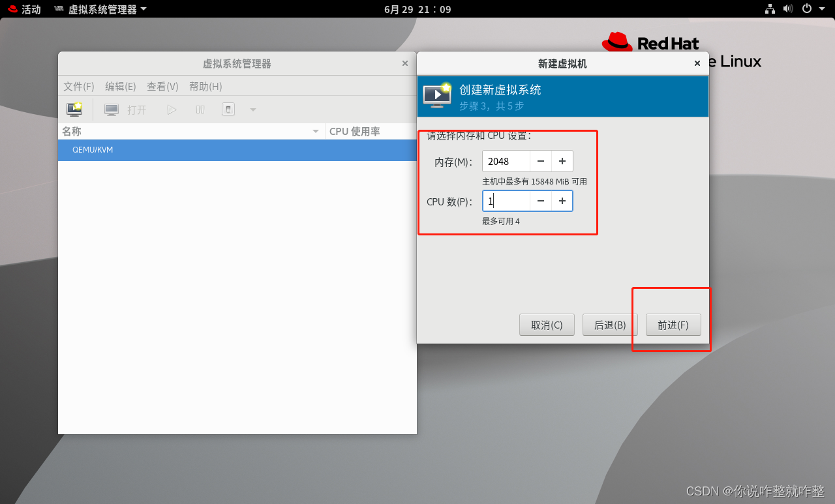The height and width of the screenshot is (504, 835).
Task: Open the system menu arrow in top bar
Action: (x=821, y=9)
